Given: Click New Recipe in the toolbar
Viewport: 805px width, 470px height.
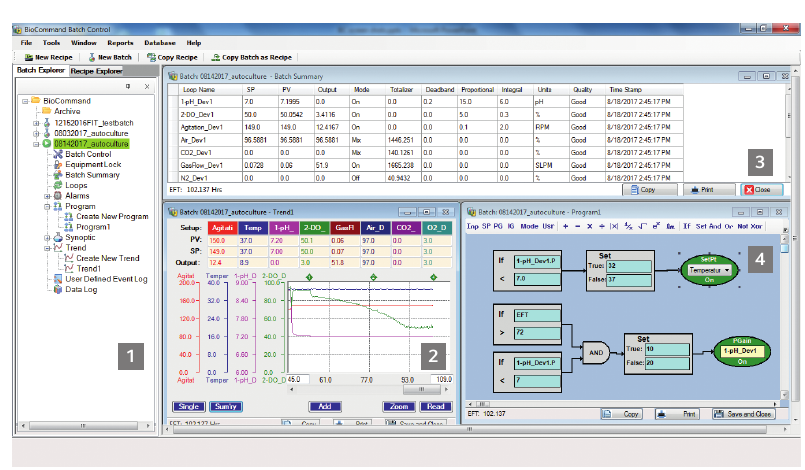Looking at the screenshot, I should [49, 57].
